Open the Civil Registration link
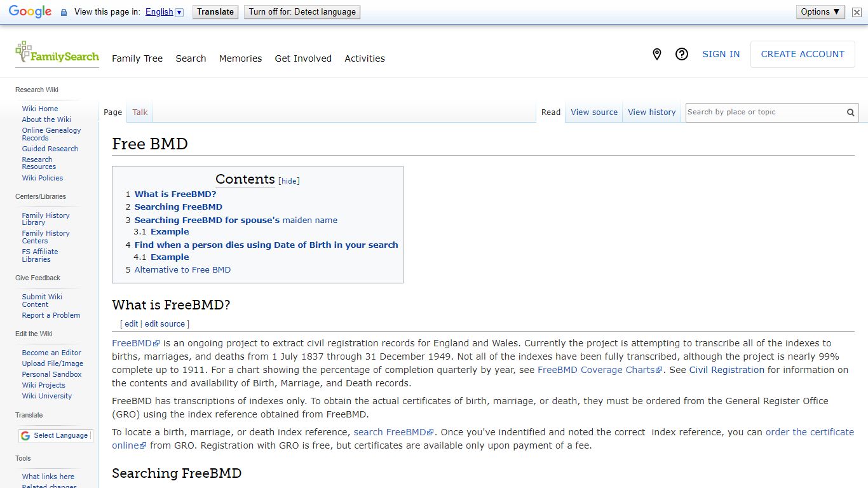868x488 pixels. pos(727,370)
